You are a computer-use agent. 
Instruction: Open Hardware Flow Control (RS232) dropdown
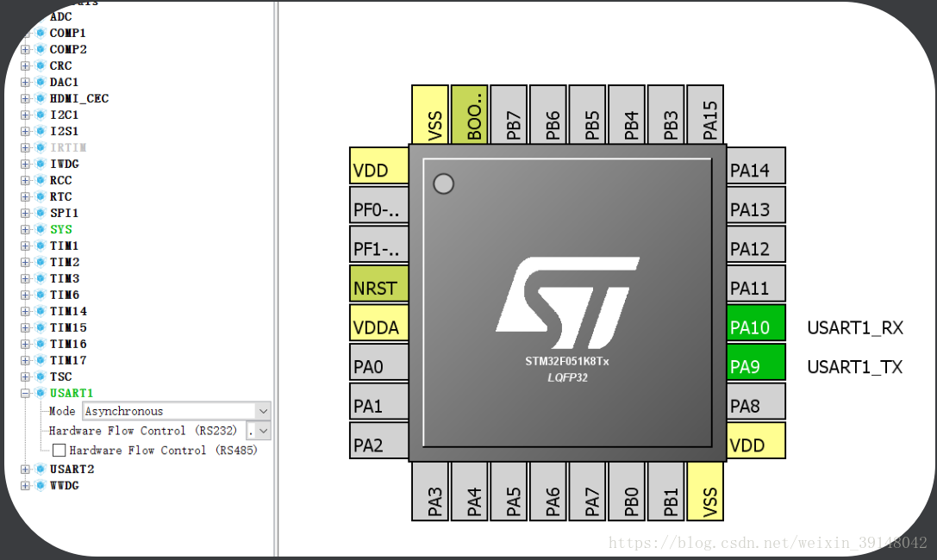(x=263, y=431)
